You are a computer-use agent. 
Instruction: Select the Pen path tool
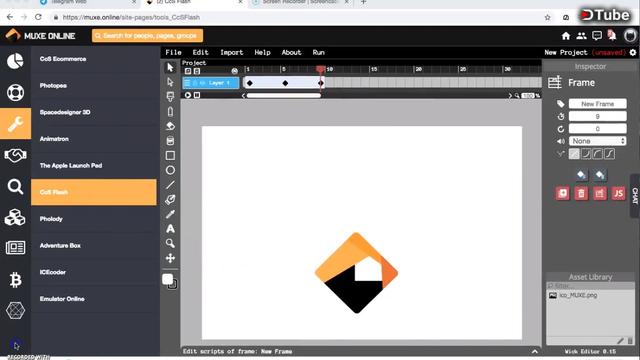[170, 200]
